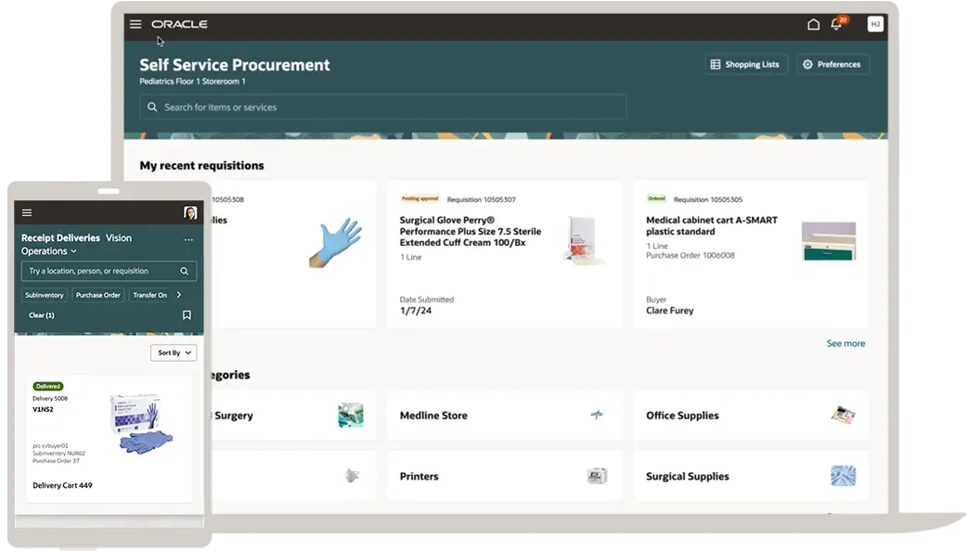
Task: Toggle the Purchase Order filter chip
Action: pyautogui.click(x=98, y=295)
